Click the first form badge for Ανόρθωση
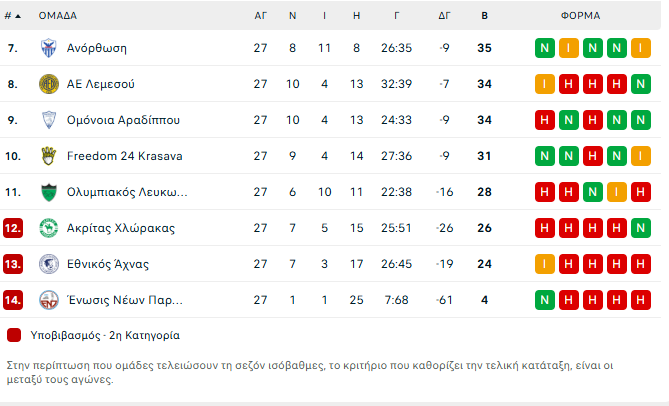Screen dimensions: 669x406 pos(545,48)
